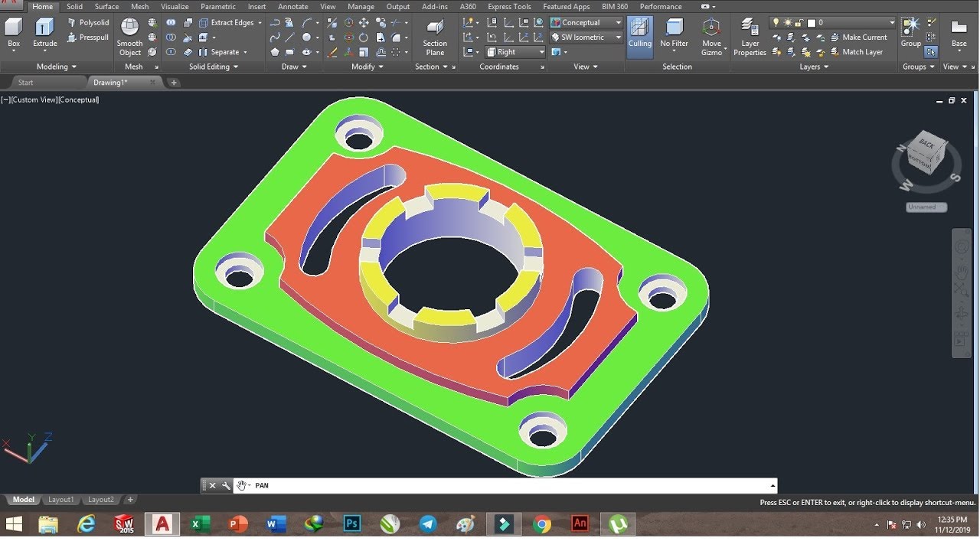
Task: Toggle the layer freeze sun icon
Action: (786, 23)
